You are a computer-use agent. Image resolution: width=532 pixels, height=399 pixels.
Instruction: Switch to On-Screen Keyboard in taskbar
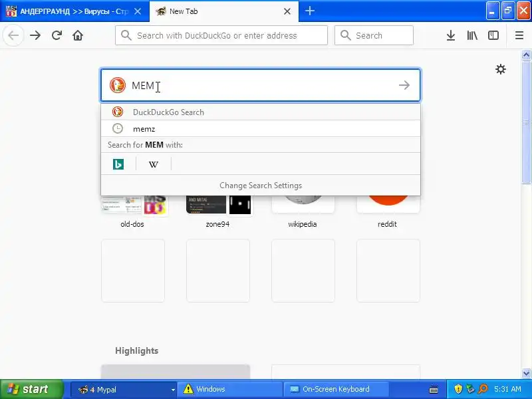(336, 389)
